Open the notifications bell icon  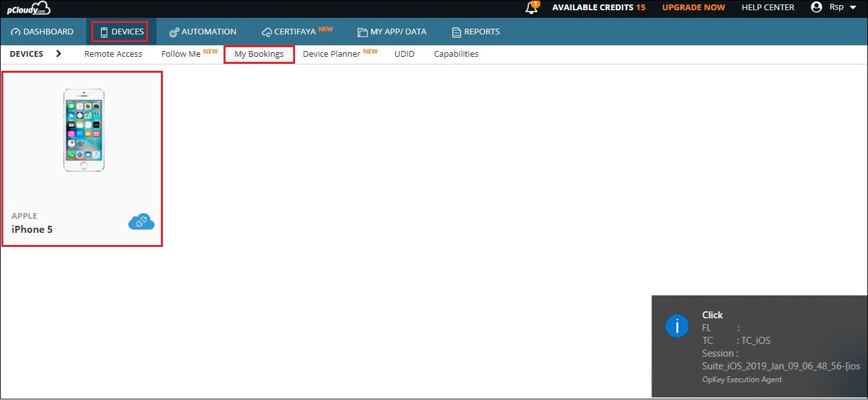coord(531,8)
